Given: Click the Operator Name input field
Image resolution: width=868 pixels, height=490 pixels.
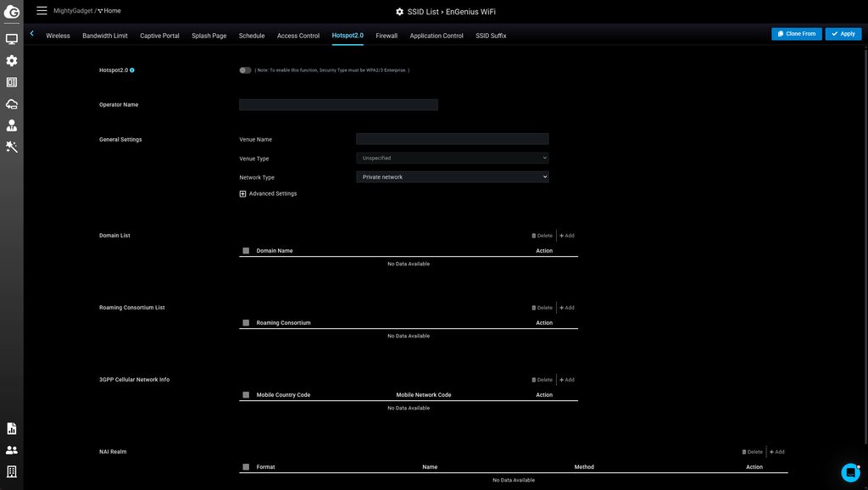Looking at the screenshot, I should tap(338, 104).
